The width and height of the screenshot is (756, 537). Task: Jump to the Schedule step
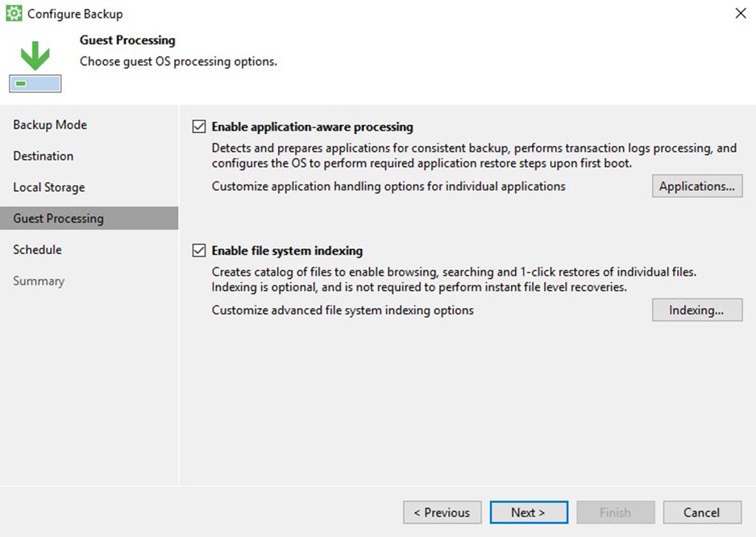[38, 249]
